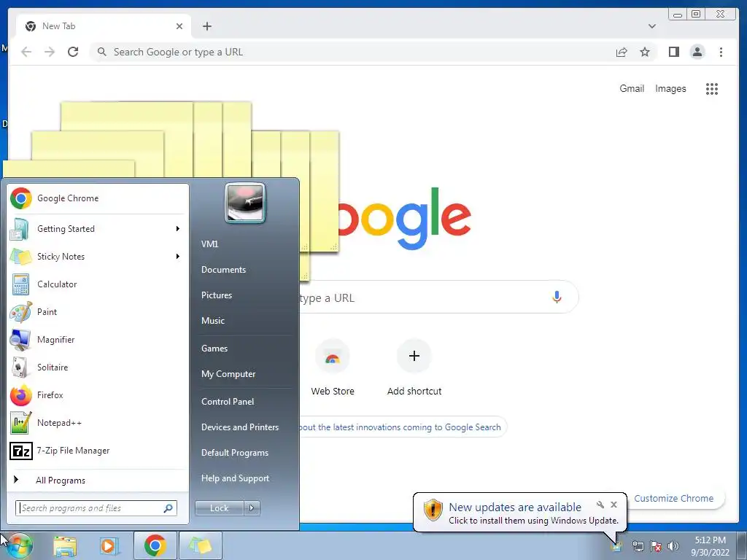Open new tab with plus button

(206, 26)
